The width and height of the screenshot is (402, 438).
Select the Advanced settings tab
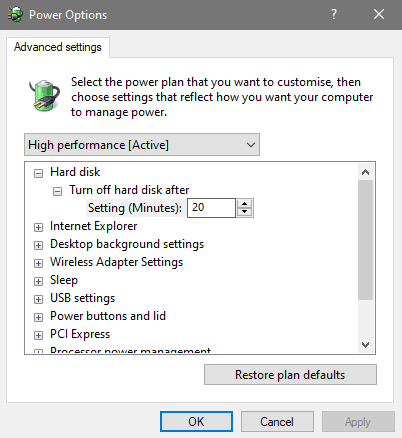[x=58, y=47]
